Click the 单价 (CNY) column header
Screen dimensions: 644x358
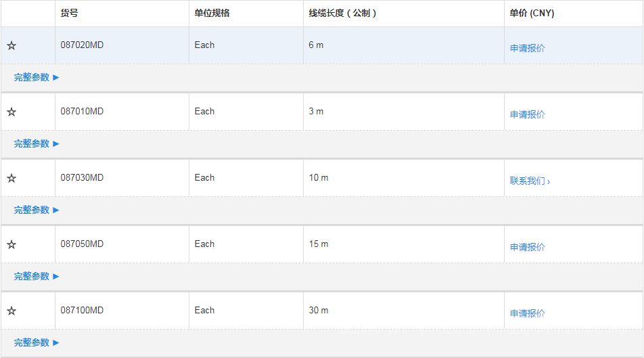pos(532,14)
